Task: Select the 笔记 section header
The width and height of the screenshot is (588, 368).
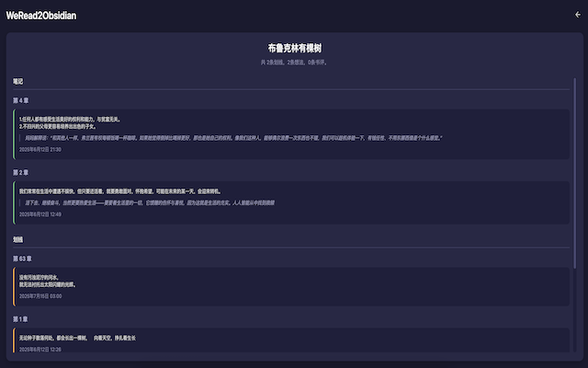Action: point(18,82)
